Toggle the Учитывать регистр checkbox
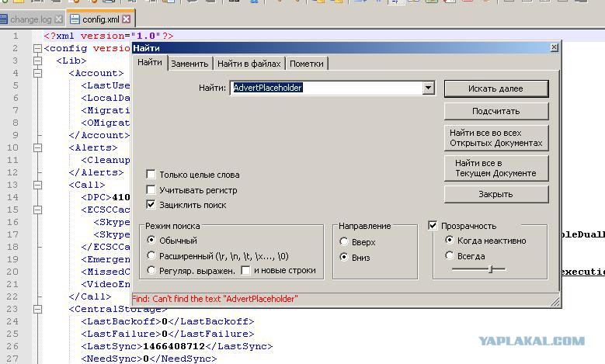This screenshot has width=605, height=364. (x=151, y=189)
